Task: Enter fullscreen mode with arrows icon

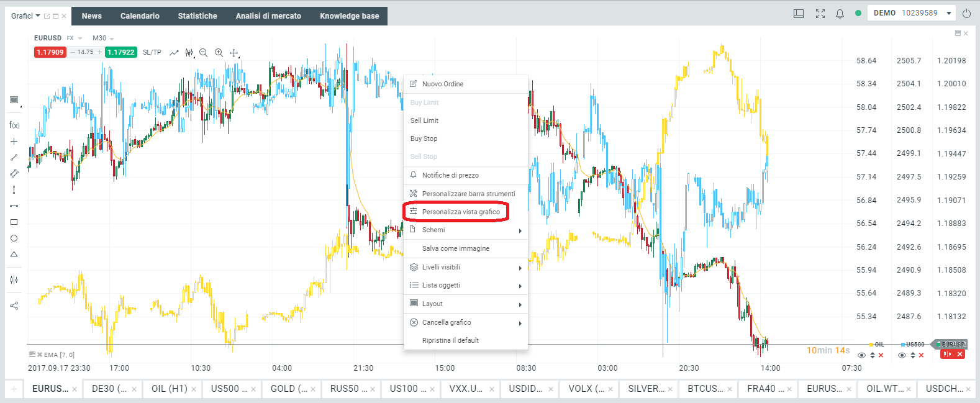Action: [820, 13]
